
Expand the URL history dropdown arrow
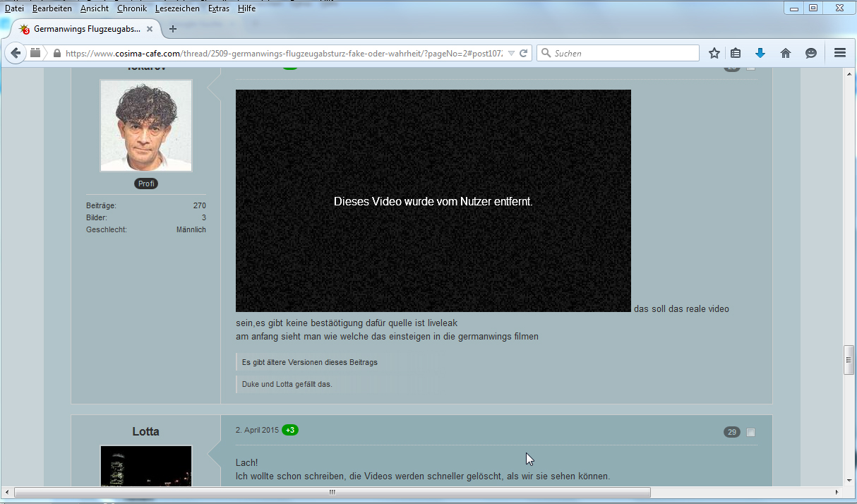[x=511, y=54]
